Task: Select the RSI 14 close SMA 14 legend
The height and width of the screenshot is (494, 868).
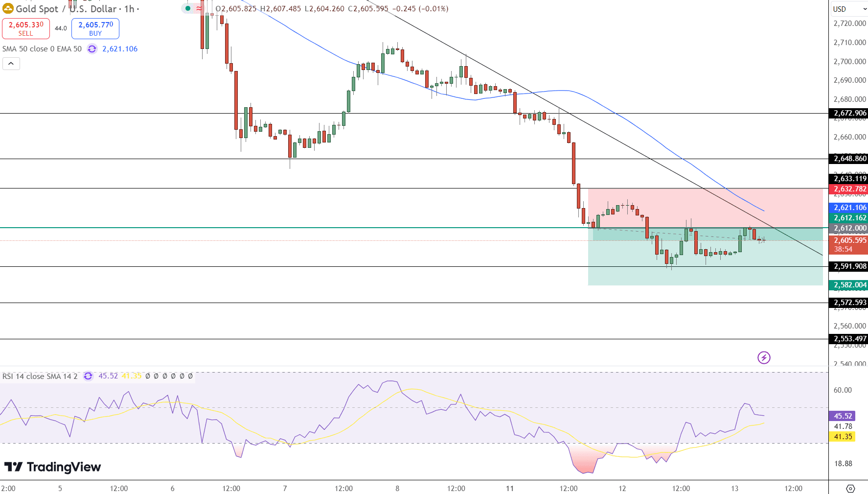Action: click(40, 376)
